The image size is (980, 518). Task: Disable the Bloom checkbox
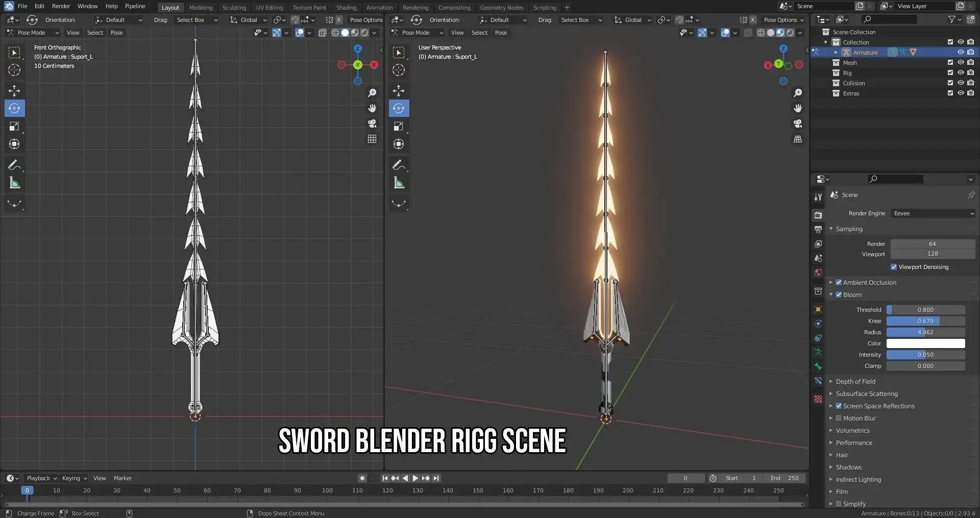click(839, 294)
